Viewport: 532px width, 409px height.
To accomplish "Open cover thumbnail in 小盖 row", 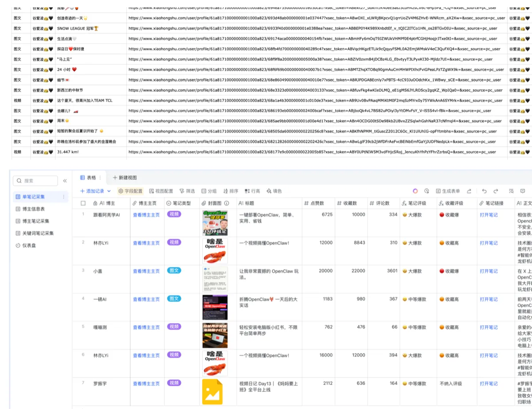I will [215, 279].
